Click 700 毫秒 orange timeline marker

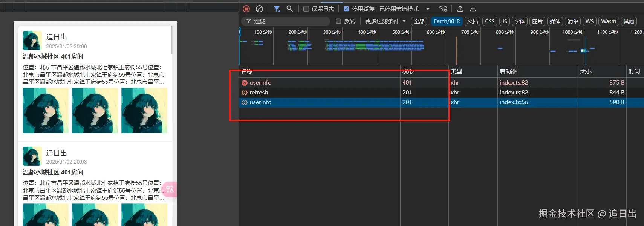coord(456,51)
